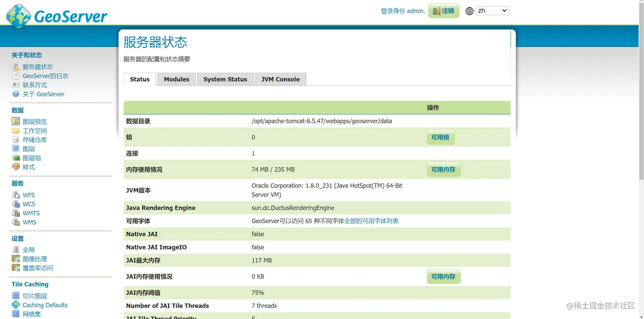Open the 切片图层 link
This screenshot has height=319, width=644.
point(35,296)
